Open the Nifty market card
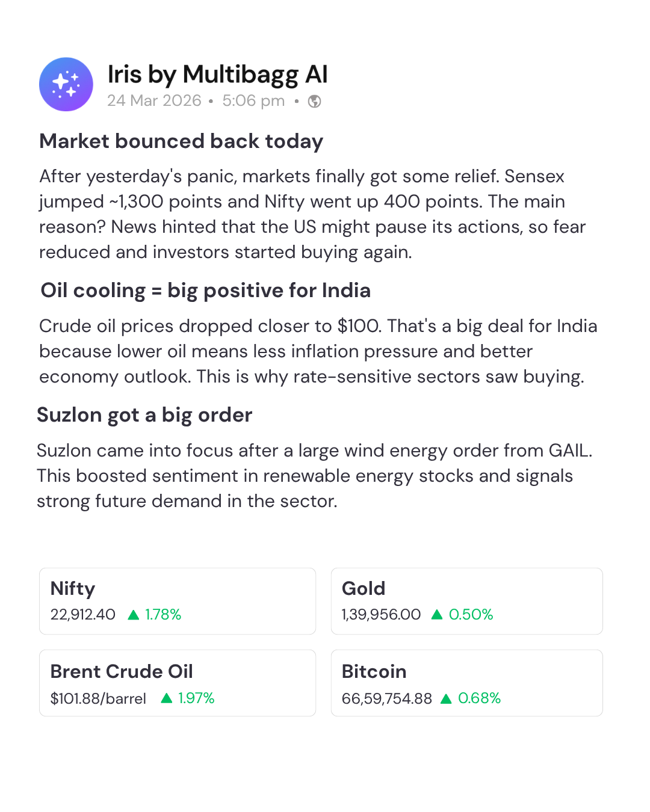This screenshot has width=650, height=812. pyautogui.click(x=178, y=601)
